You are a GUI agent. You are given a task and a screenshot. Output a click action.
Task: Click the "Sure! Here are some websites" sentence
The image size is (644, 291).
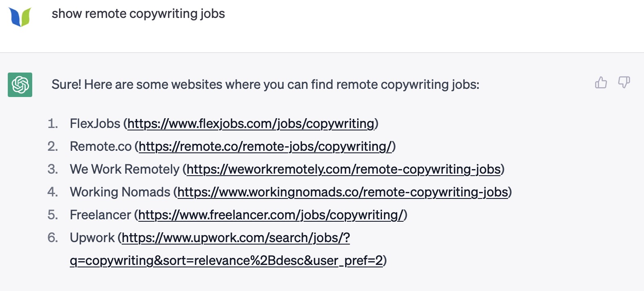click(x=265, y=85)
